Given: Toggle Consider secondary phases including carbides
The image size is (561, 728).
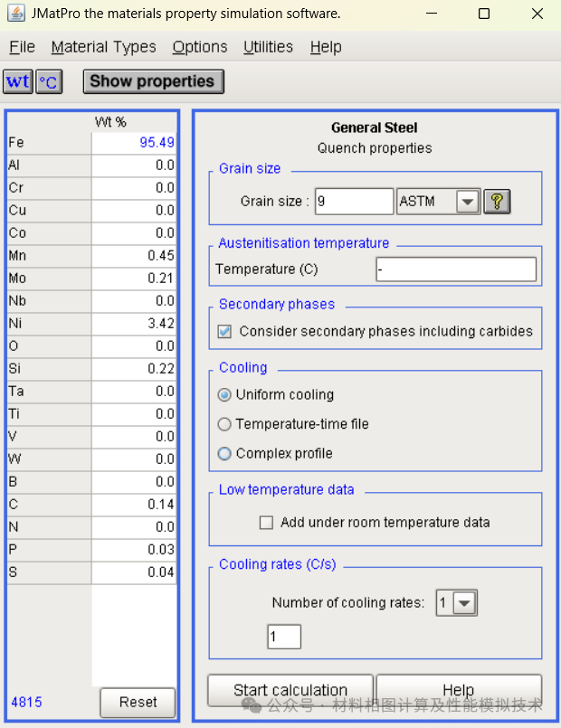Looking at the screenshot, I should pyautogui.click(x=224, y=332).
